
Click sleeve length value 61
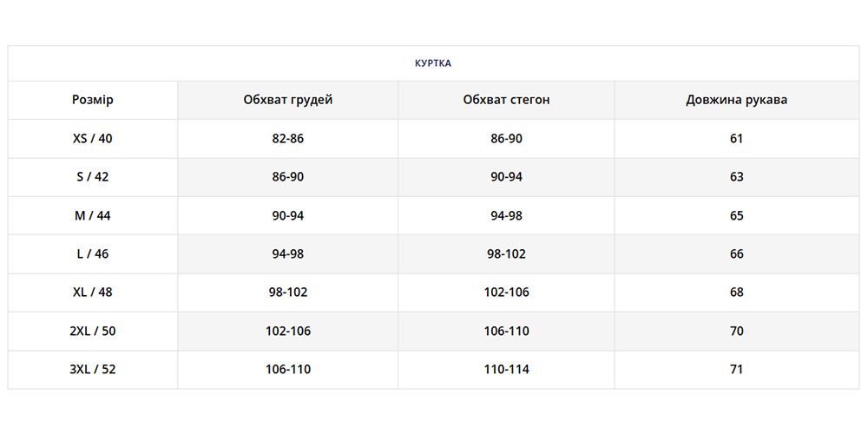[736, 138]
